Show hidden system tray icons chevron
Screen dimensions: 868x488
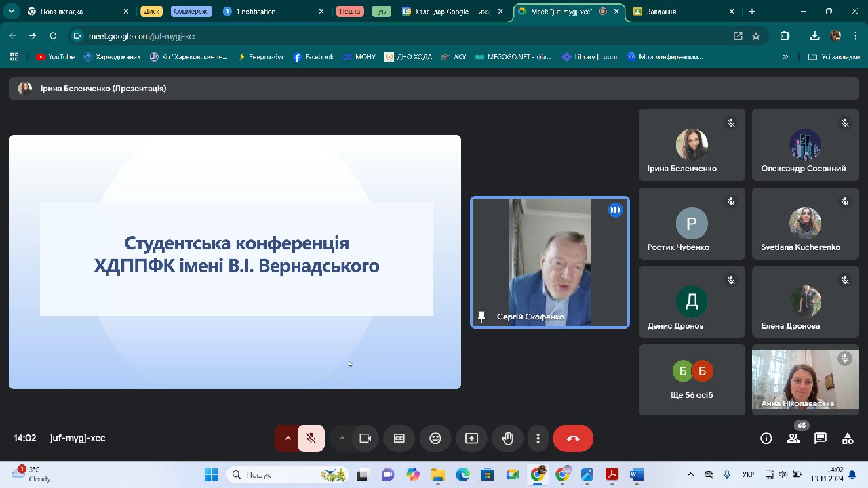691,474
